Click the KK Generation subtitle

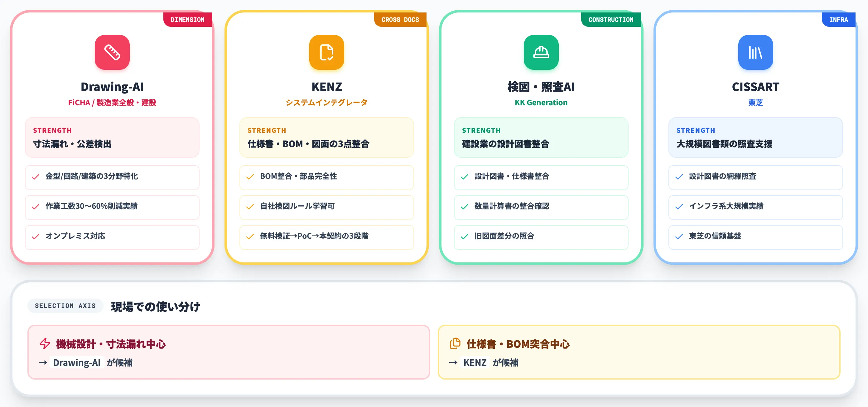pos(541,103)
